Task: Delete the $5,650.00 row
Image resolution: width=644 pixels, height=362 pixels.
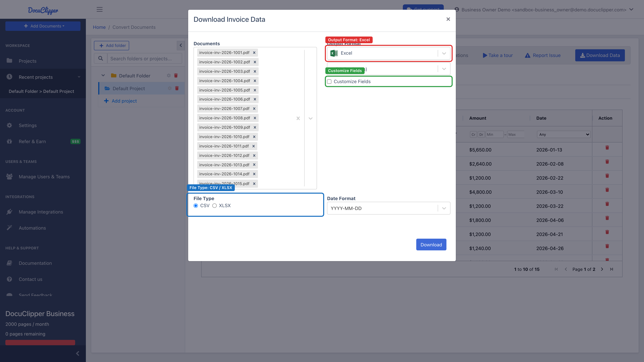Action: click(607, 148)
